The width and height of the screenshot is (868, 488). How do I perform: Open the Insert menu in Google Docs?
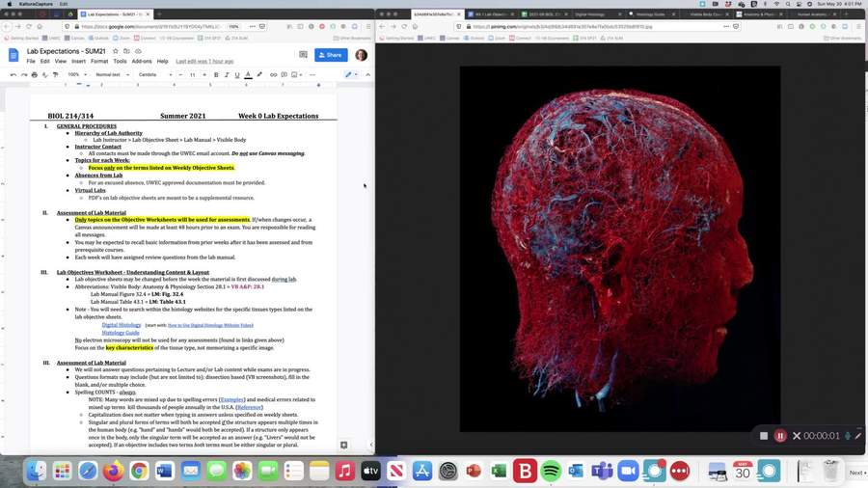tap(79, 62)
